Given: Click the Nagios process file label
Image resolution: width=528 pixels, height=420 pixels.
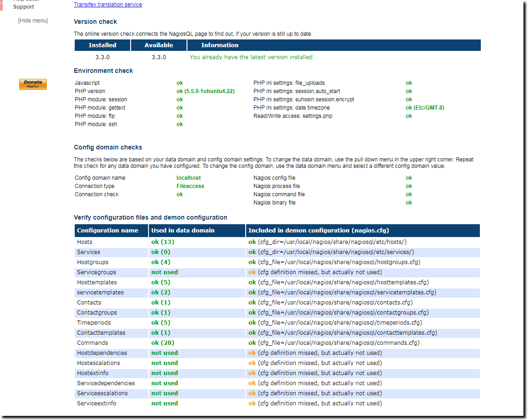Looking at the screenshot, I should [276, 186].
